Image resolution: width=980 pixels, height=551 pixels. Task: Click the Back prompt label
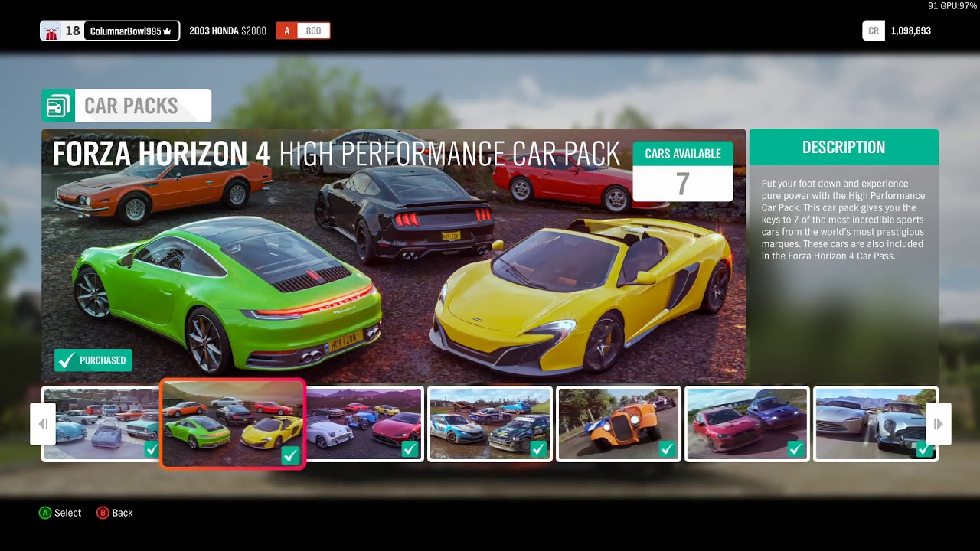tap(122, 513)
